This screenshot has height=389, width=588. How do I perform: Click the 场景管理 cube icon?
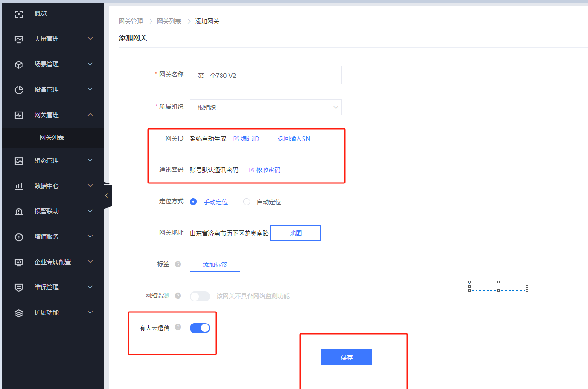(x=19, y=65)
